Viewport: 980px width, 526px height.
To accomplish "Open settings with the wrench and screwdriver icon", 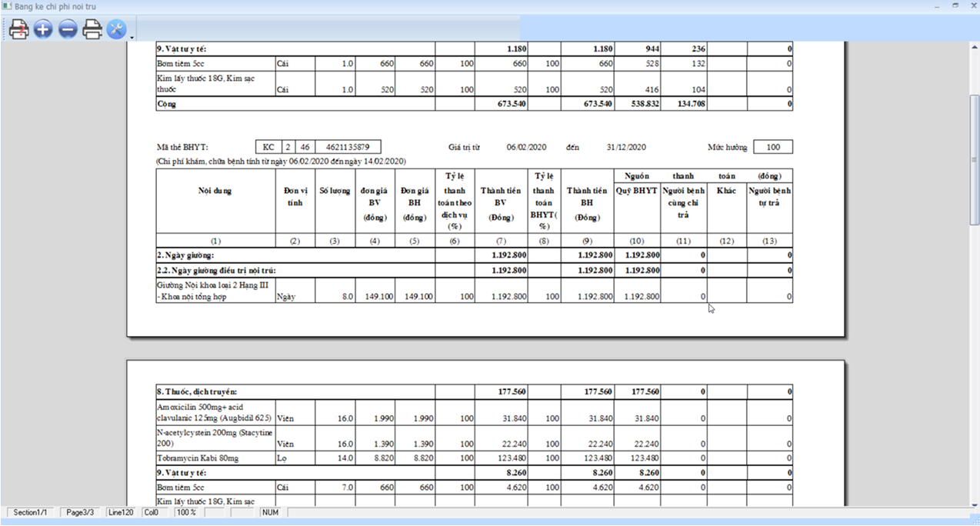I will pos(116,29).
